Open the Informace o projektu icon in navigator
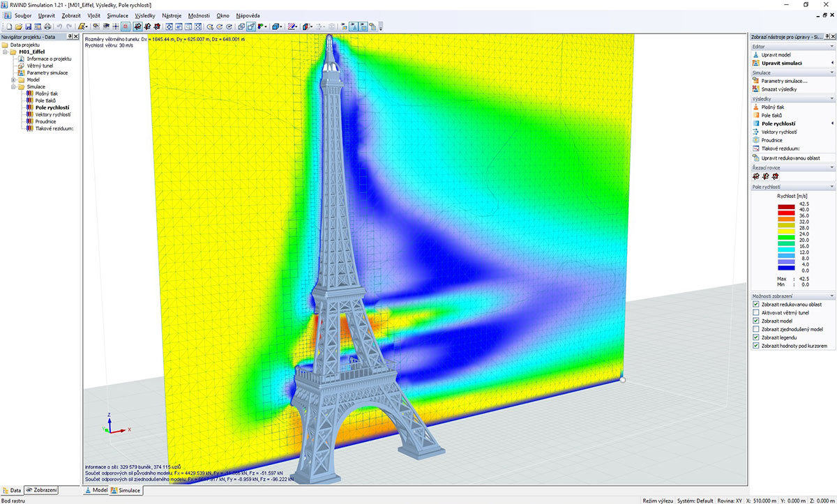Screen dimensions: 837x504 pyautogui.click(x=22, y=59)
